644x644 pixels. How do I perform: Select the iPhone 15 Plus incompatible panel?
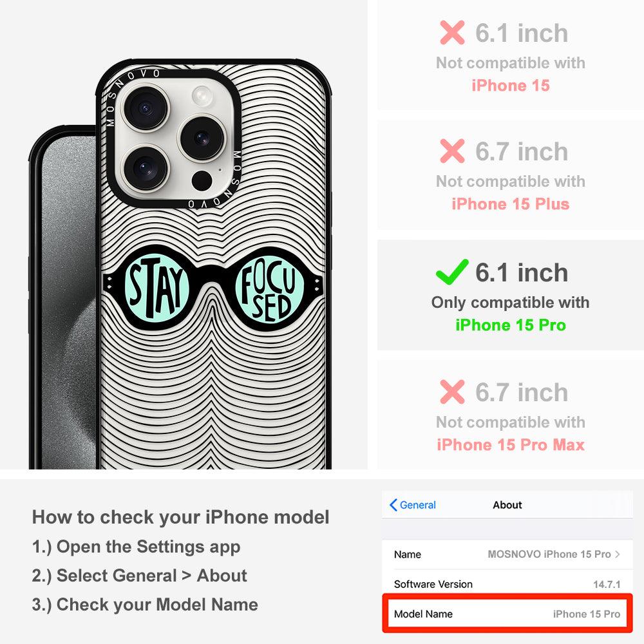click(x=511, y=175)
